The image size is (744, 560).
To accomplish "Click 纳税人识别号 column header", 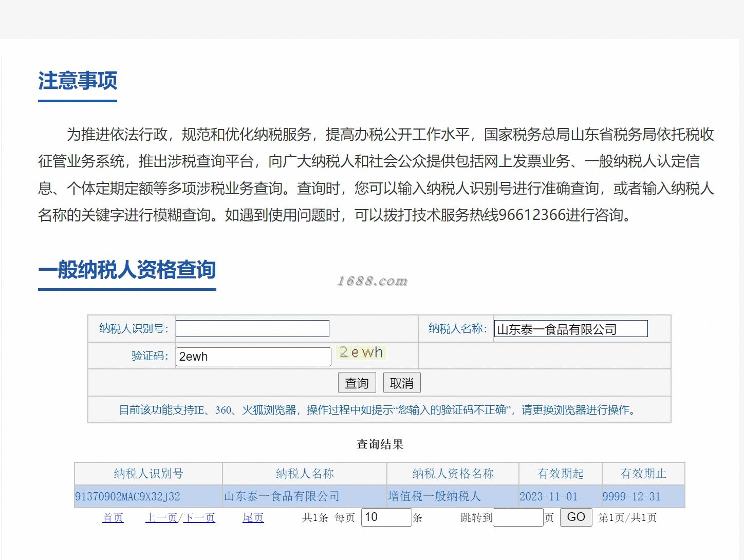I will tap(148, 474).
